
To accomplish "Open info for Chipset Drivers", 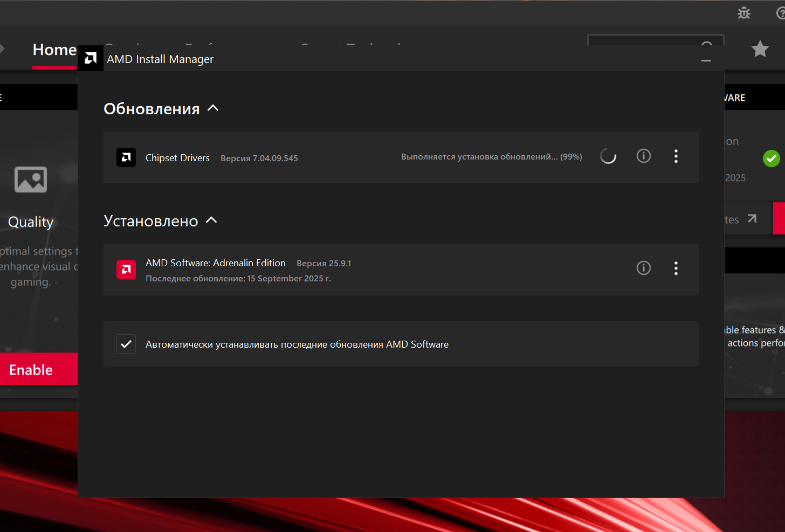I will pos(644,156).
